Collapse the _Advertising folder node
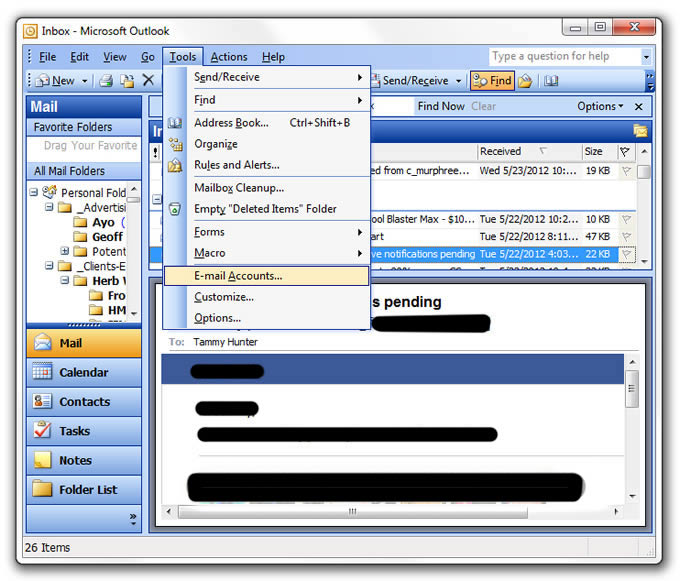This screenshot has width=680, height=581. point(49,207)
